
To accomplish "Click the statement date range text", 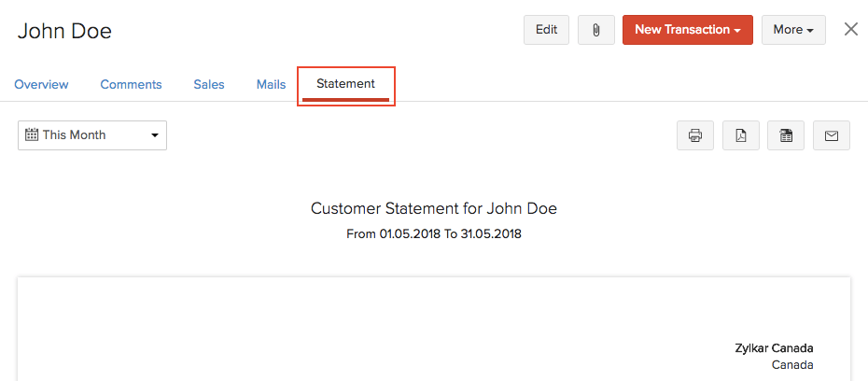I will click(434, 233).
